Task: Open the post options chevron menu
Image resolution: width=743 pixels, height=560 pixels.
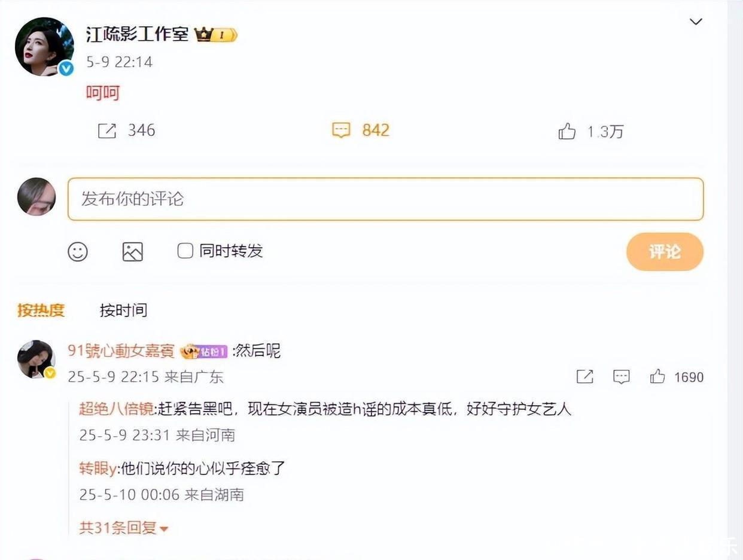Action: (696, 22)
